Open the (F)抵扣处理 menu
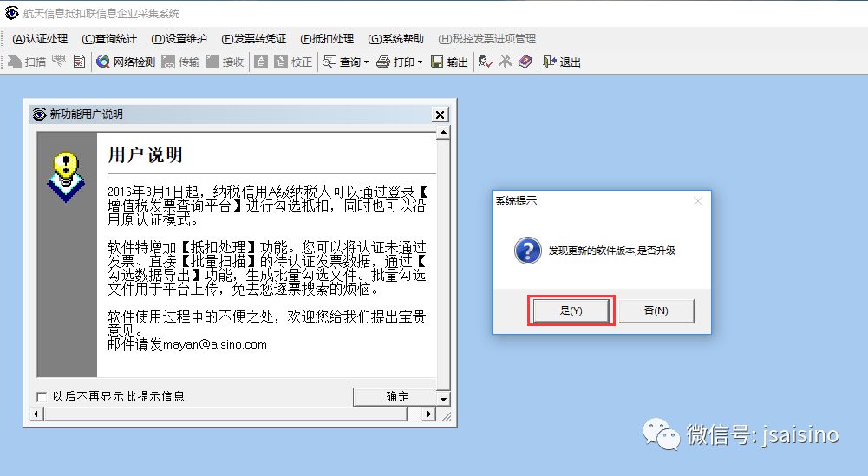This screenshot has height=476, width=868. click(x=327, y=39)
